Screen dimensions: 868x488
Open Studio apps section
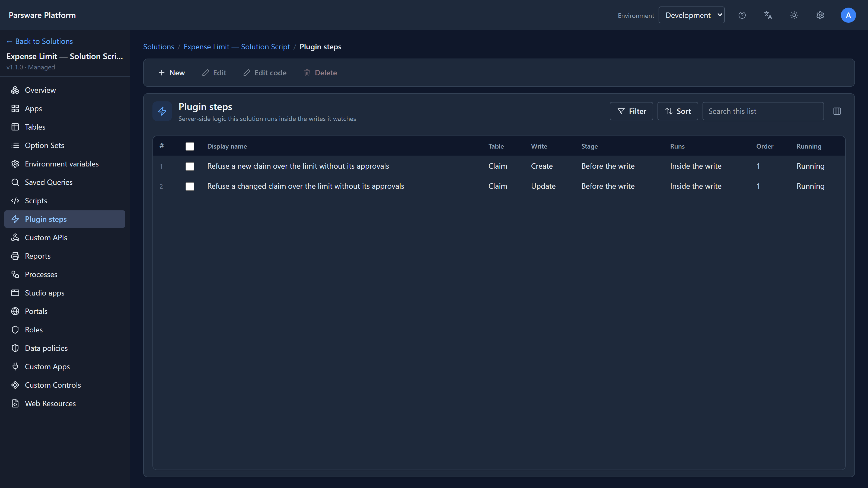pos(65,293)
